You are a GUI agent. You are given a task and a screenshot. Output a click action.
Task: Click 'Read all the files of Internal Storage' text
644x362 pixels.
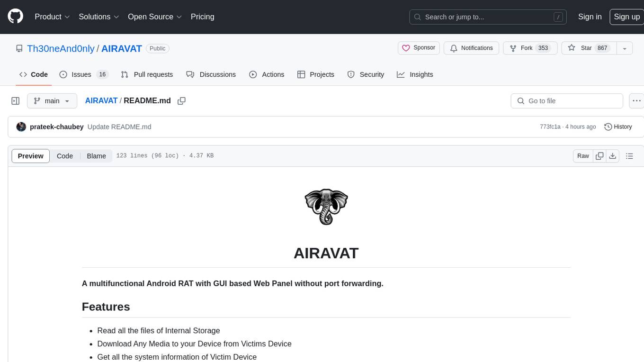(159, 330)
